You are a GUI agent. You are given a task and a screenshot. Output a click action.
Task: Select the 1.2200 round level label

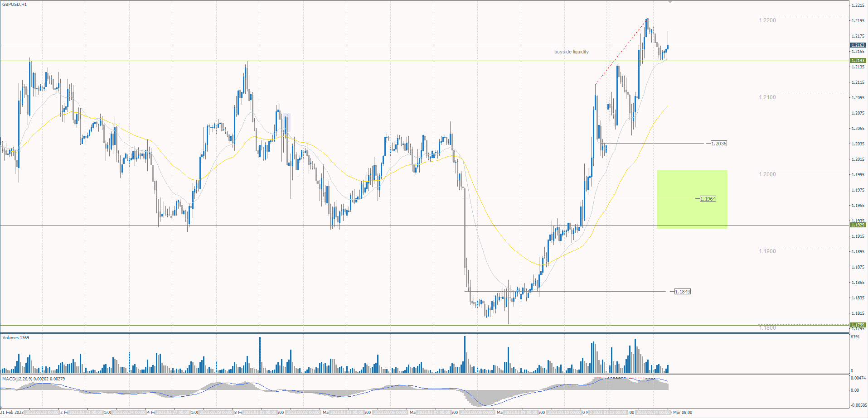[767, 20]
